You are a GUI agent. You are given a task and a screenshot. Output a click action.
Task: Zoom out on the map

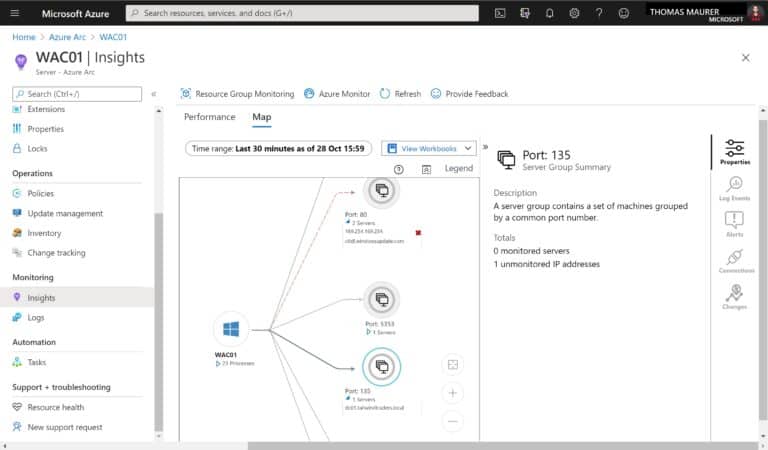[x=453, y=421]
